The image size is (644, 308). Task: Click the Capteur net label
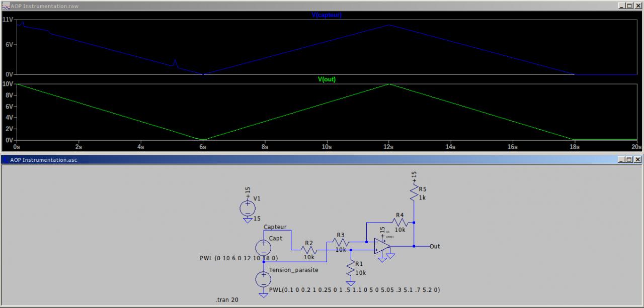pos(275,227)
